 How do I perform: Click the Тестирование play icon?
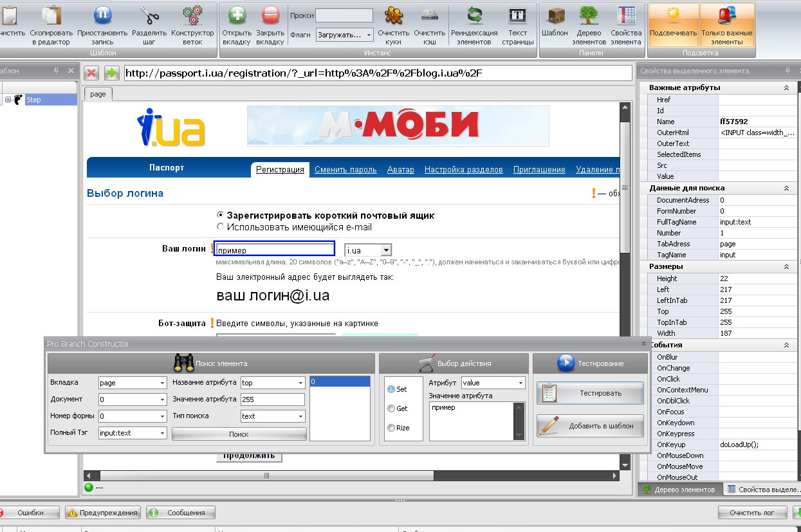point(566,363)
